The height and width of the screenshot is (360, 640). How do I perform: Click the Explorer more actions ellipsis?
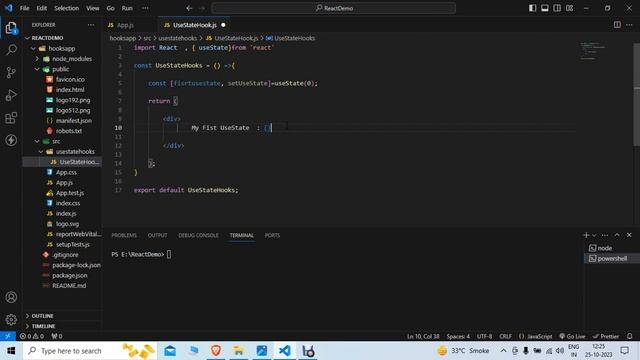click(x=91, y=25)
